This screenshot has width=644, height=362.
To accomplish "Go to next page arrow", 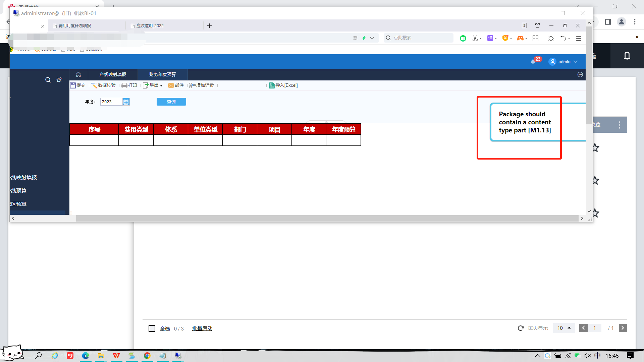I will pyautogui.click(x=623, y=328).
